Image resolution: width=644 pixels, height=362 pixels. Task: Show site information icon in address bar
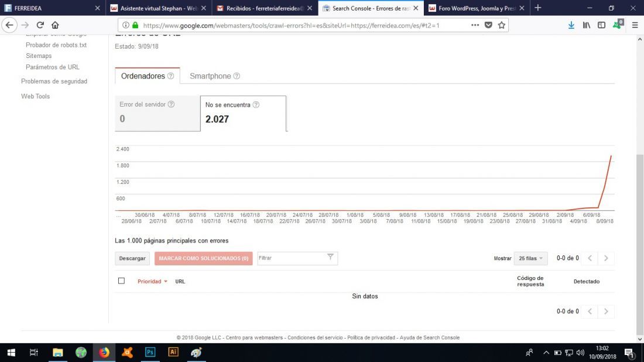pyautogui.click(x=126, y=25)
